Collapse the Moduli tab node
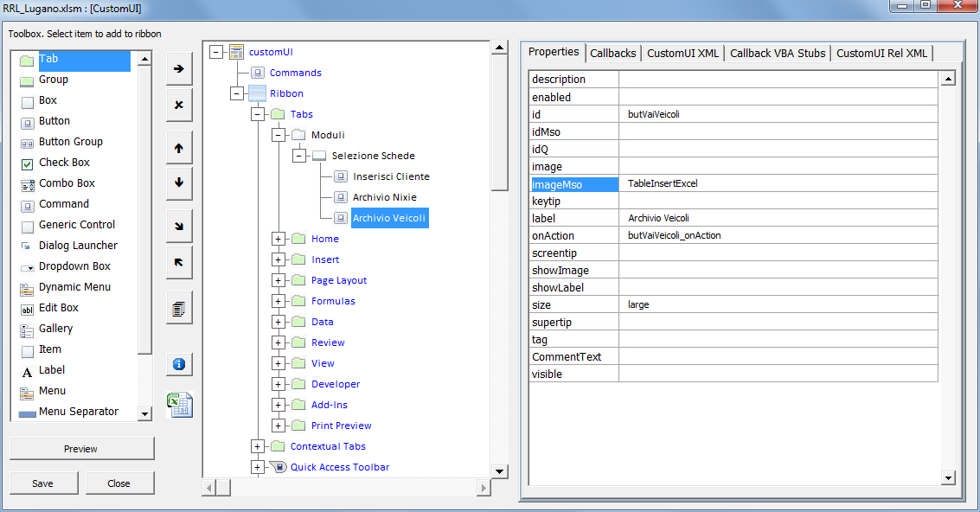Screen dimensions: 980x512 point(279,135)
